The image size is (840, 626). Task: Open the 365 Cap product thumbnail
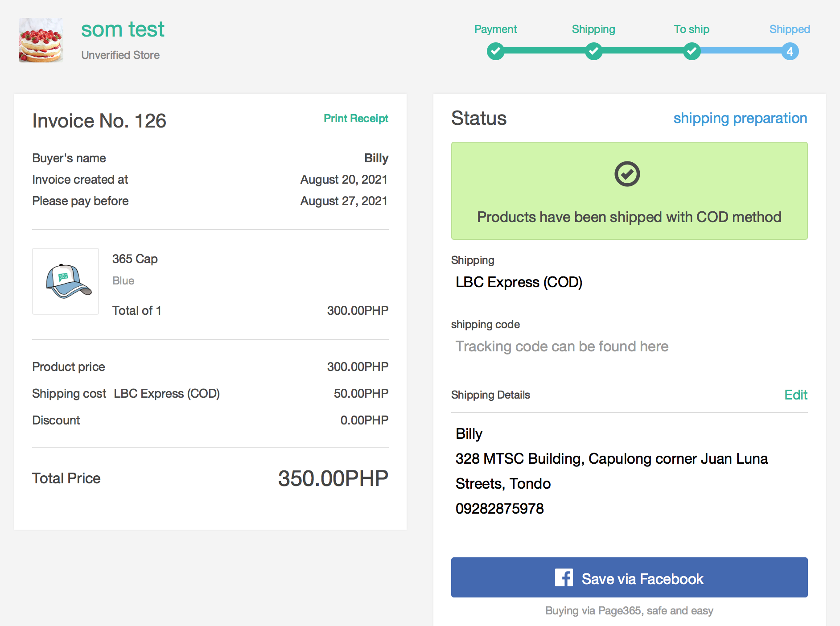click(x=66, y=281)
